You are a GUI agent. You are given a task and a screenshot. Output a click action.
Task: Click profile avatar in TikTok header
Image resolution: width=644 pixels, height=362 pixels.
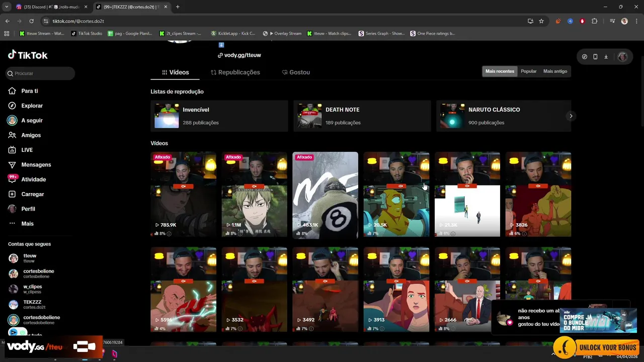(622, 57)
